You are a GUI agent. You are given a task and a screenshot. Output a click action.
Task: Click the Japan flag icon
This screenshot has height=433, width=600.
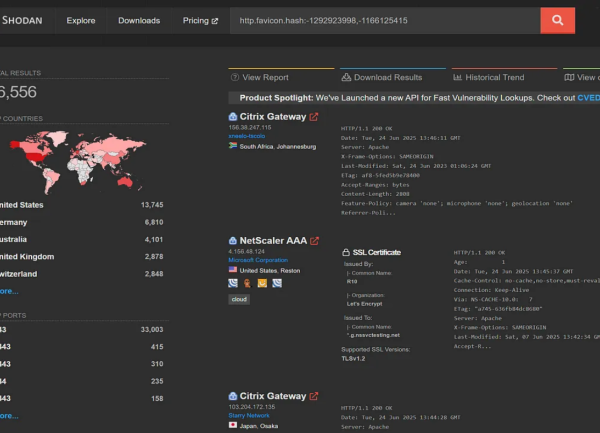click(233, 425)
